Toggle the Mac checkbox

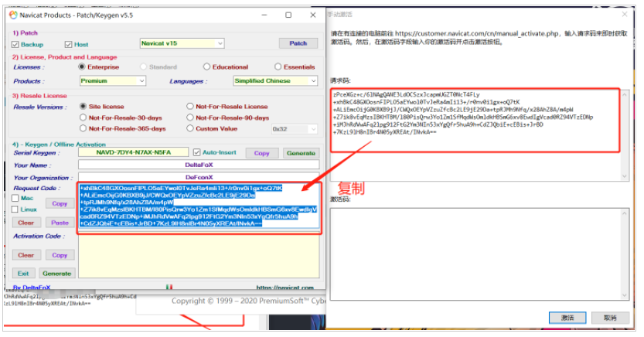pyautogui.click(x=15, y=199)
